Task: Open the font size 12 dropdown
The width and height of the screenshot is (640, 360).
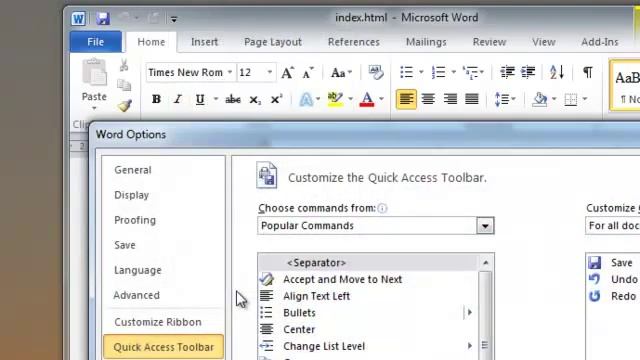Action: point(269,72)
